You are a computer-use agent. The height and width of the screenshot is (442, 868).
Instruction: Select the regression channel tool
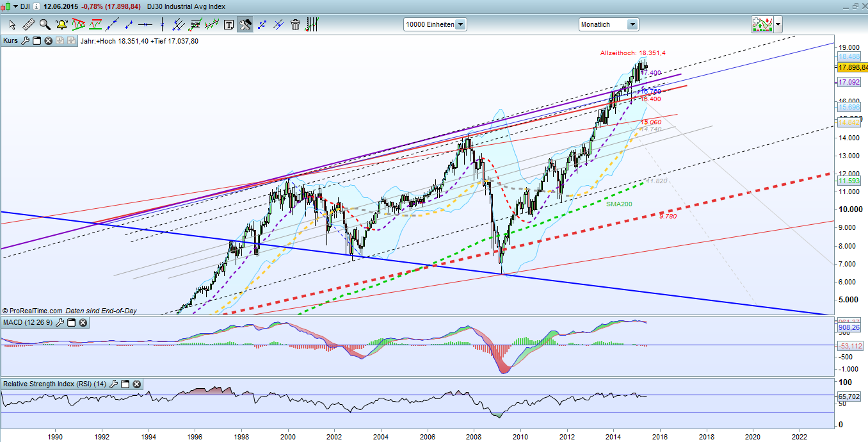coord(212,25)
